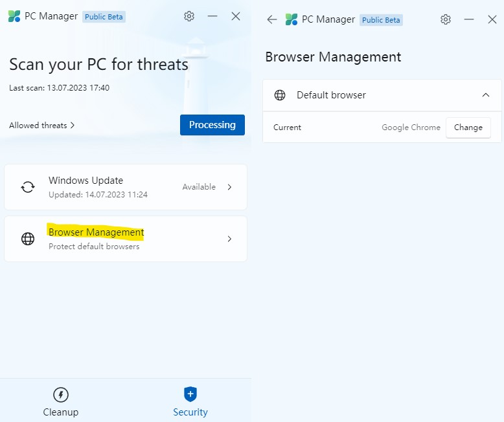Click the Browser Management page heading
Viewport: 504px width, 422px height.
pyautogui.click(x=333, y=57)
